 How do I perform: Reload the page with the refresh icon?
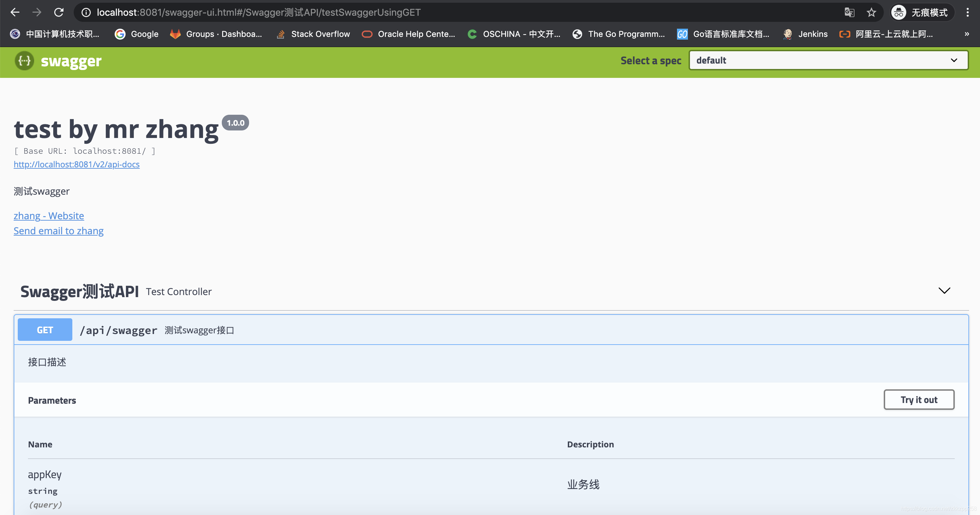(59, 12)
